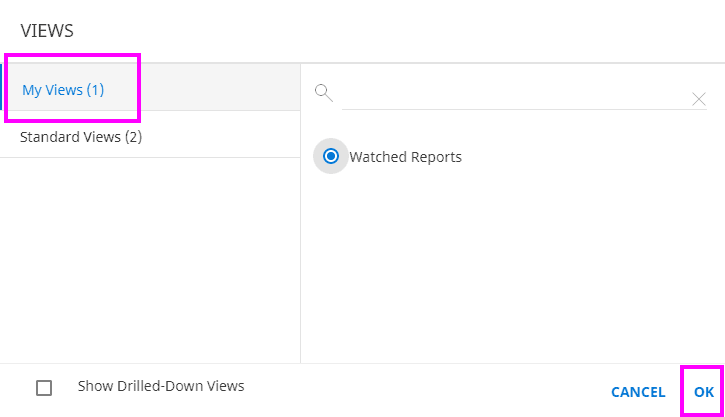Switch to the Standard Views (2) tab
Image resolution: width=725 pixels, height=417 pixels.
pyautogui.click(x=81, y=137)
